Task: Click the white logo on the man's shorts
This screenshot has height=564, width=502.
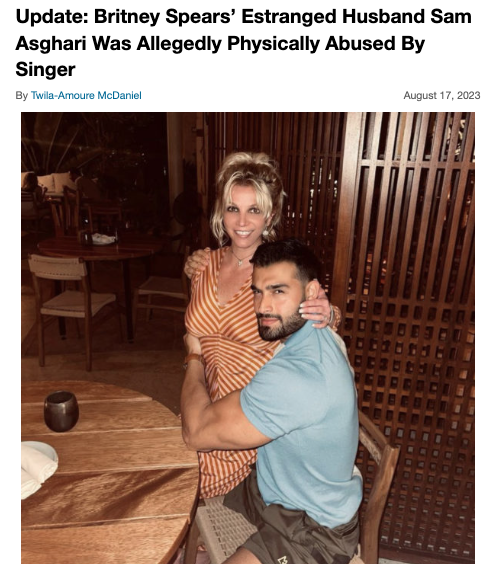Action: coord(283,560)
